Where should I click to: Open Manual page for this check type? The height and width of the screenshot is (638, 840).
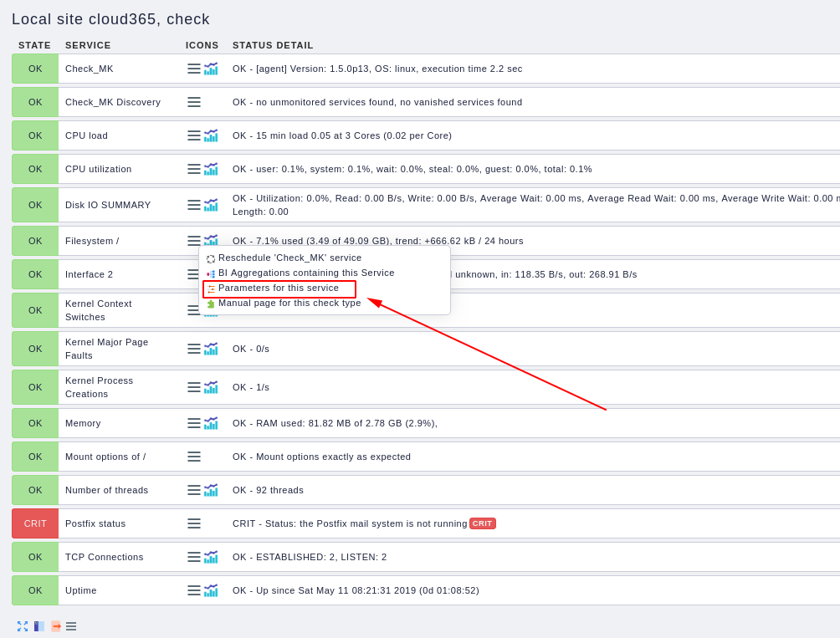click(x=284, y=304)
